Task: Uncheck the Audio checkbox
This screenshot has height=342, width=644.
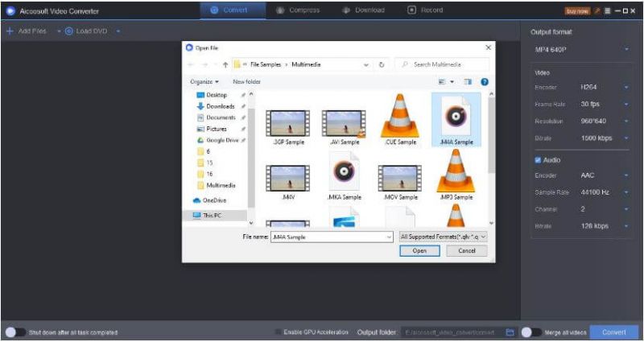Action: click(538, 160)
